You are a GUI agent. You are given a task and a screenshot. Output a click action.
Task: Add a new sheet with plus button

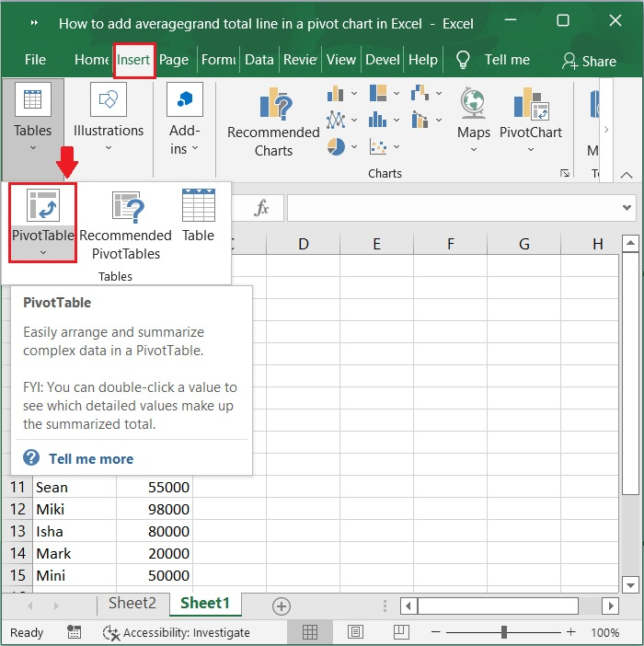point(282,606)
